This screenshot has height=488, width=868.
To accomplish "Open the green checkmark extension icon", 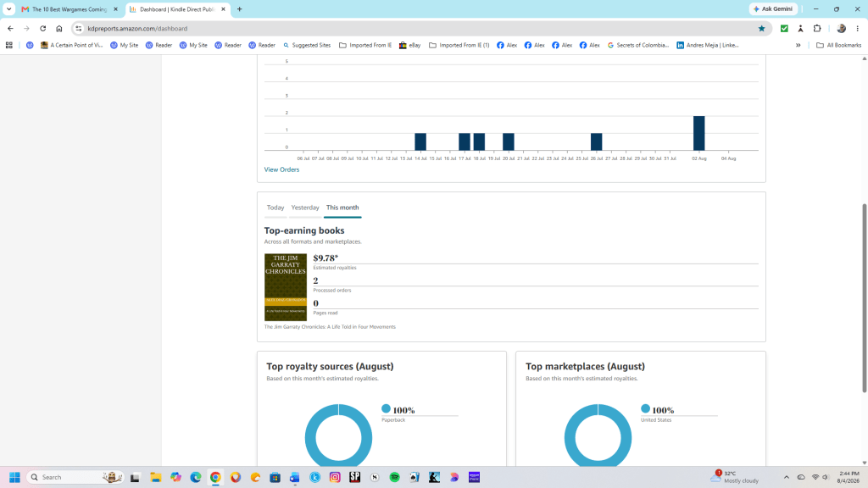I will [x=784, y=28].
